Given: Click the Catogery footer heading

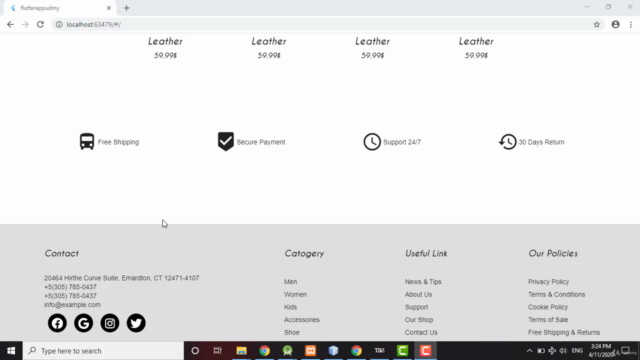Looking at the screenshot, I should click(x=304, y=253).
